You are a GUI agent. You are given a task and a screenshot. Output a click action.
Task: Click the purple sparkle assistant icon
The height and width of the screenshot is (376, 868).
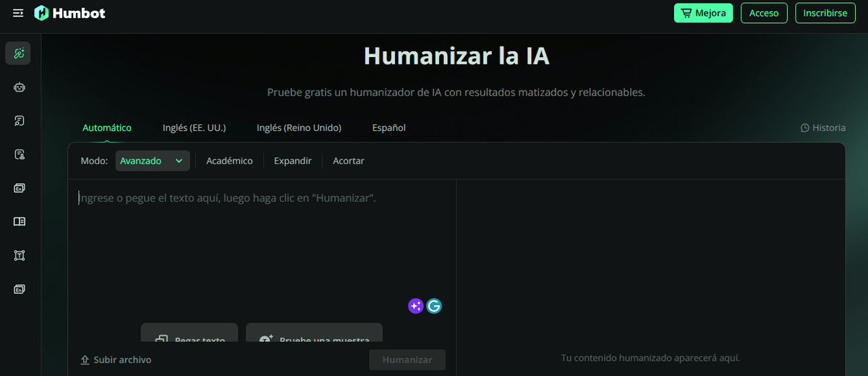(415, 306)
